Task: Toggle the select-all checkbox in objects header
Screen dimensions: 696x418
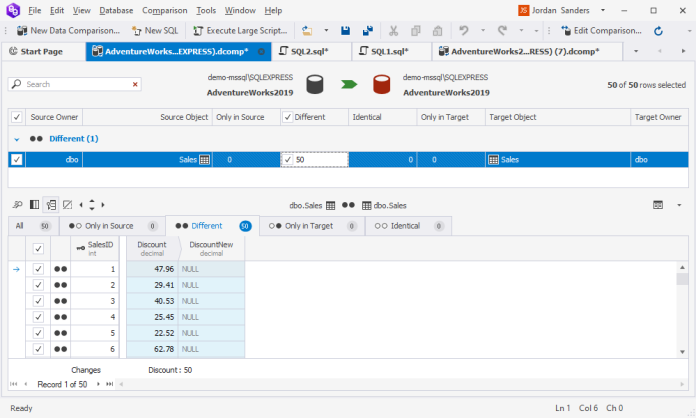Action: [x=16, y=117]
